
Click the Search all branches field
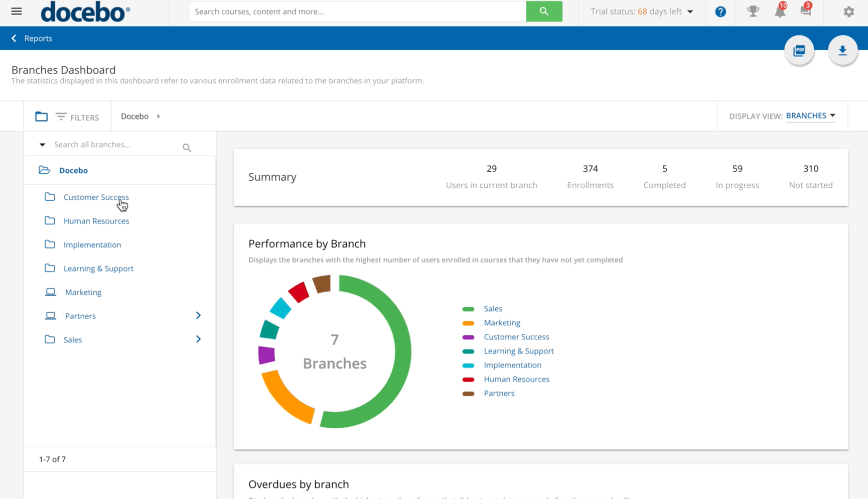click(x=115, y=145)
